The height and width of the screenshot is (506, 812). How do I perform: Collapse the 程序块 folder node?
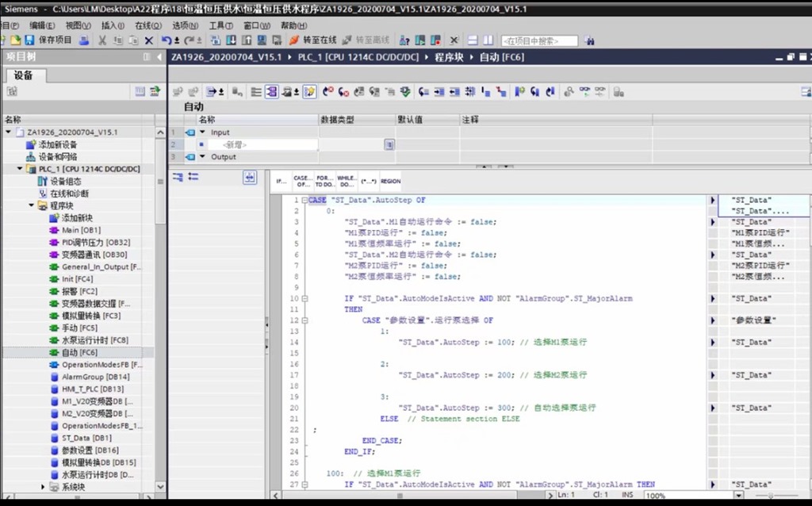[x=31, y=205]
